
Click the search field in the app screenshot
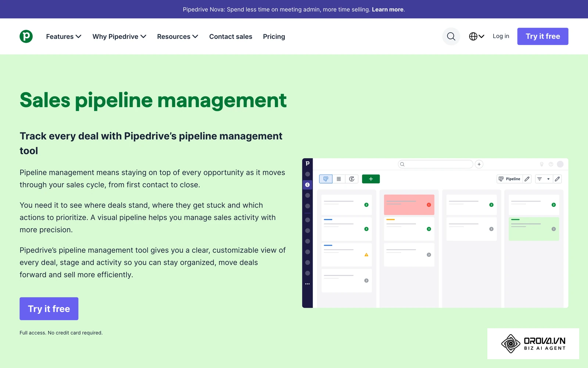[435, 164]
